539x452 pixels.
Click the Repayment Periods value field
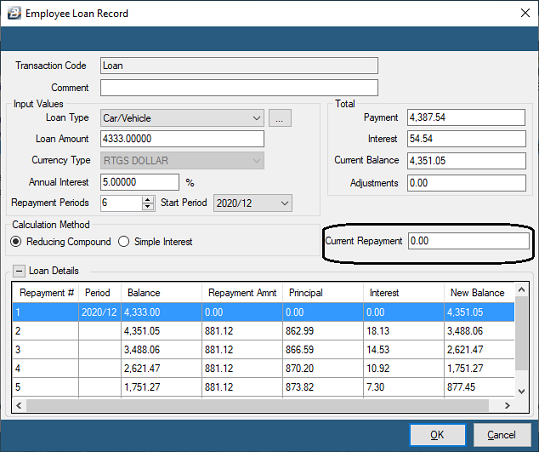pyautogui.click(x=121, y=203)
